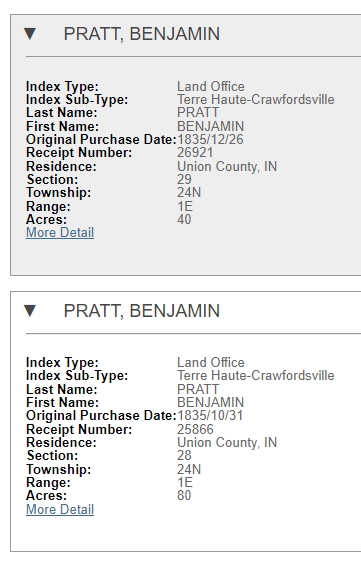The width and height of the screenshot is (361, 578).
Task: Select the Section value 28
Action: tap(184, 455)
